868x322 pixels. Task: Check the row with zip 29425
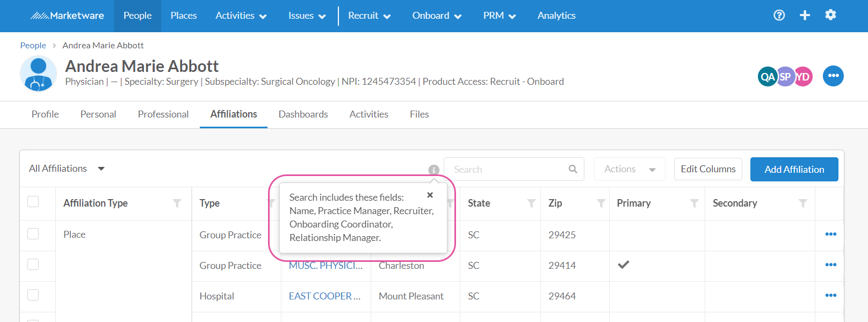[33, 233]
